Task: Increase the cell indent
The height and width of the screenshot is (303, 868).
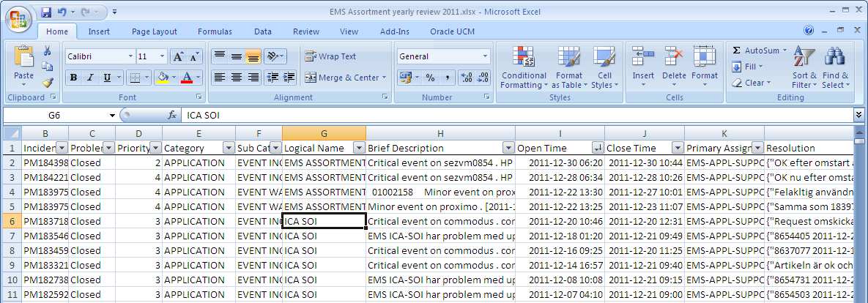Action: [289, 78]
